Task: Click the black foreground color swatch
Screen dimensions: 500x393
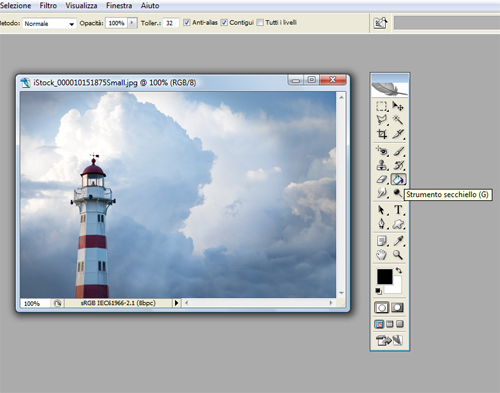Action: point(384,277)
